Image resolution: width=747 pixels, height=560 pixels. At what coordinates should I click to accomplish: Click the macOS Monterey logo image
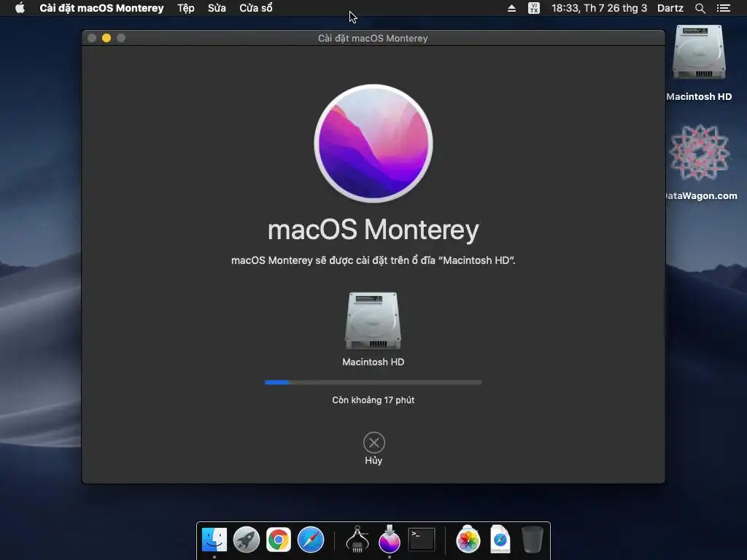click(x=373, y=144)
